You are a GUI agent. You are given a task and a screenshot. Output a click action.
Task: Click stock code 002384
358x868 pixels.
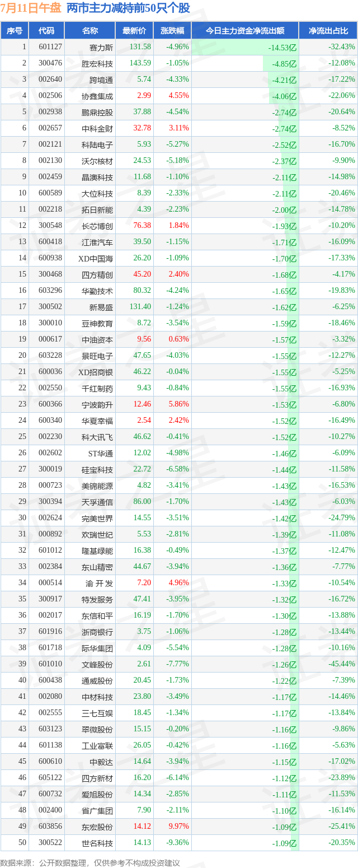[x=50, y=567]
